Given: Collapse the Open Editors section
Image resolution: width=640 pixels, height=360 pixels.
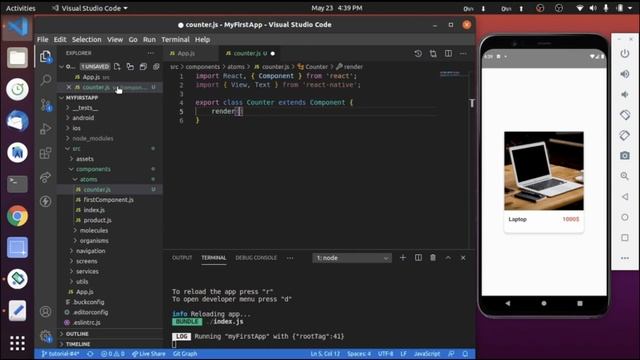Looking at the screenshot, I should [62, 67].
